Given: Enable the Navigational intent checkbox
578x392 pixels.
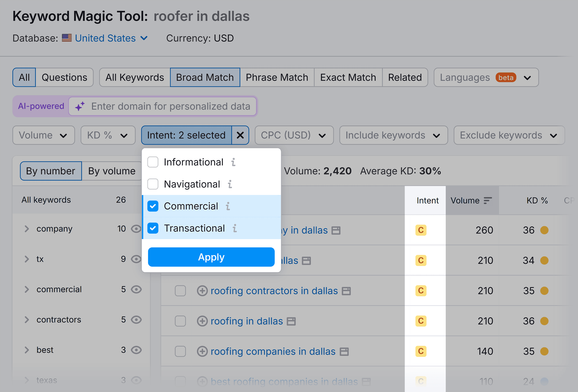Looking at the screenshot, I should pos(153,184).
